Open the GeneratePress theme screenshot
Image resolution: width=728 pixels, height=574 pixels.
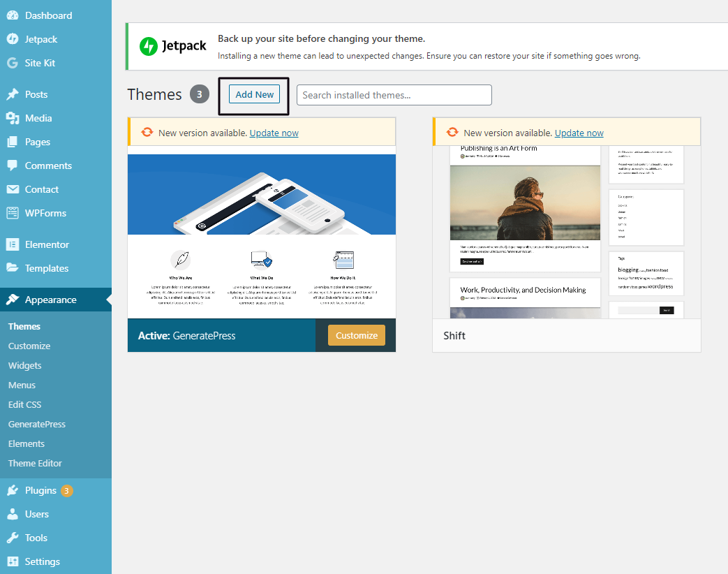(262, 233)
